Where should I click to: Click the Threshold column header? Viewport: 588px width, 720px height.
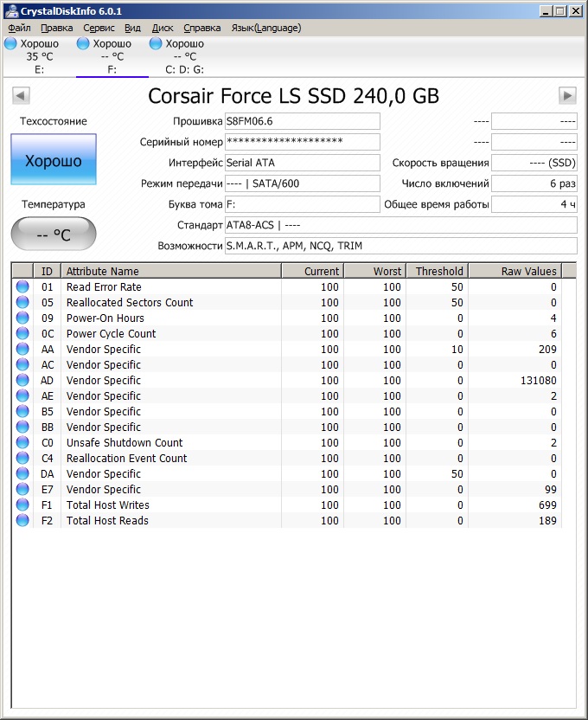click(438, 271)
